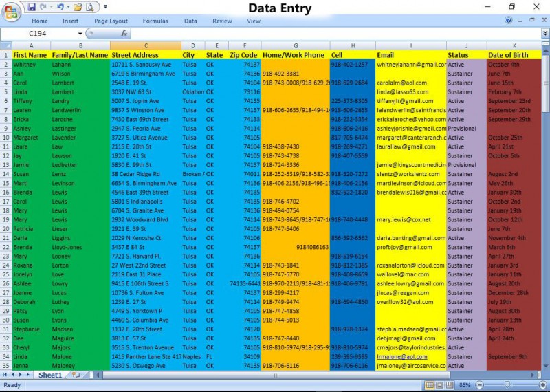550x392 pixels.
Task: Click the zoom slider handle
Action: (507, 385)
